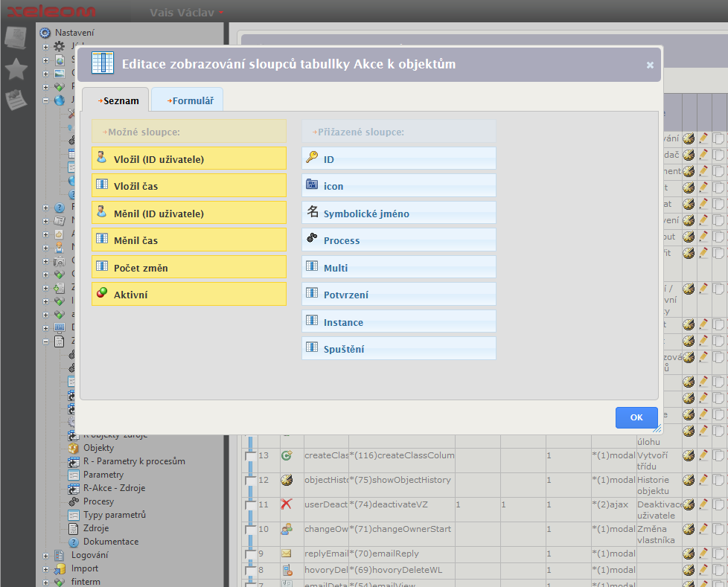Expand the Logování tree node
Viewport: 728px width, 587px height.
pos(45,555)
